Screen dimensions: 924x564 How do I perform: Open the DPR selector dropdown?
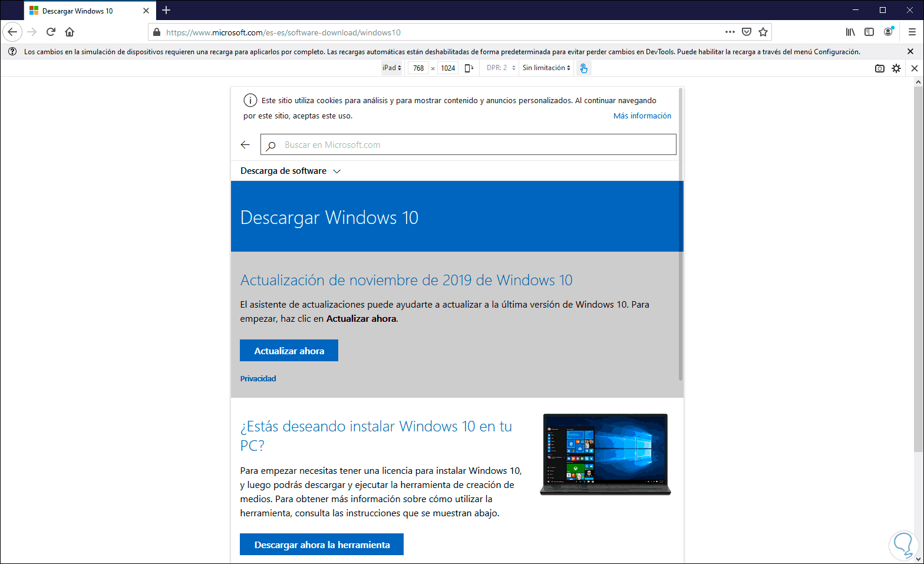coord(501,68)
